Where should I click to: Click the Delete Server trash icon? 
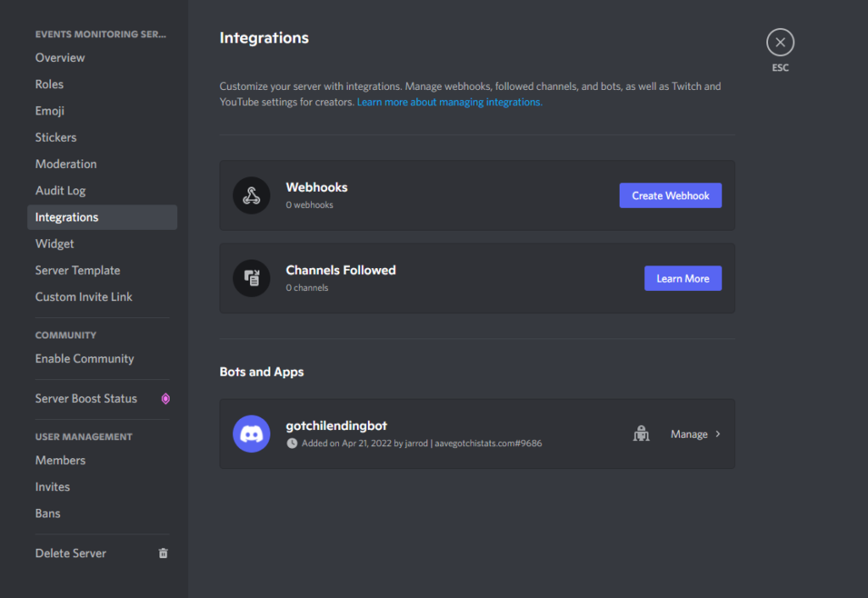click(x=164, y=553)
